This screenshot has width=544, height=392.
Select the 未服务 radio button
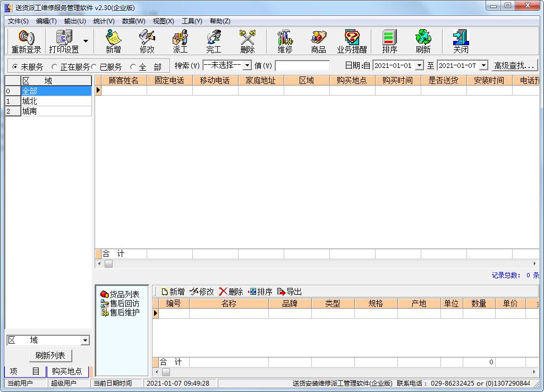point(15,67)
